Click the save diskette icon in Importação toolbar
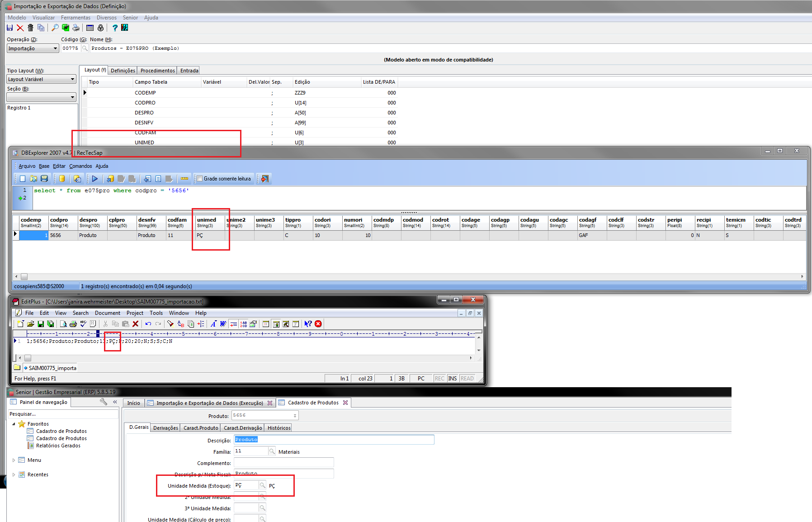This screenshot has height=522, width=812. pos(9,28)
